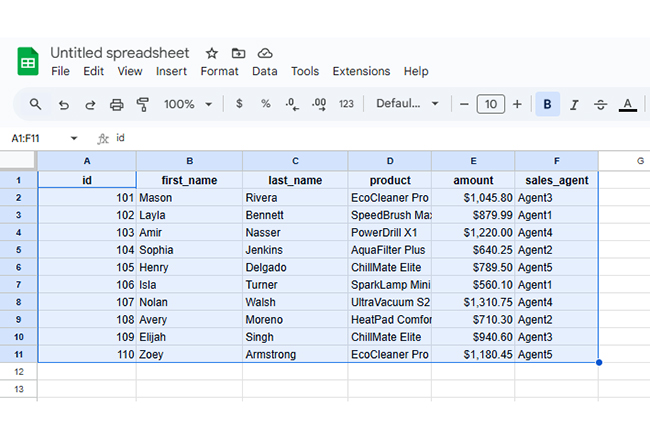Decrease font size with minus button
This screenshot has height=439, width=650.
(464, 104)
